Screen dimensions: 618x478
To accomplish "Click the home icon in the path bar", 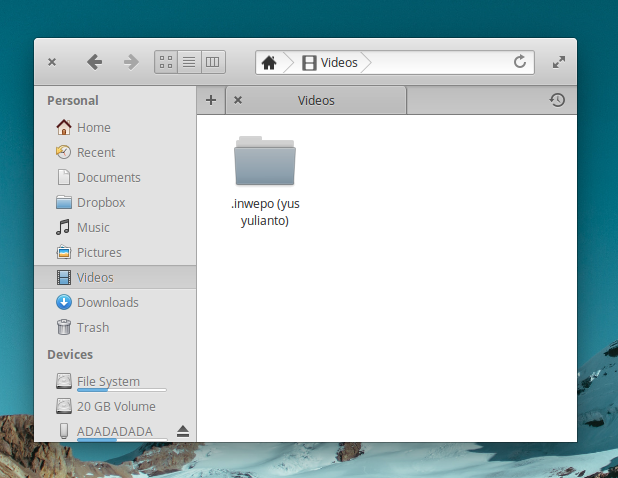I will (x=269, y=62).
